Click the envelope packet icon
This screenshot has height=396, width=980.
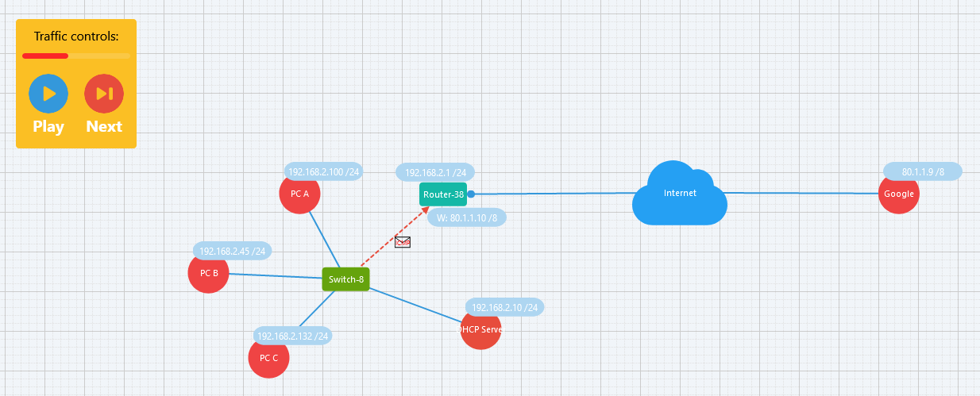coord(403,242)
